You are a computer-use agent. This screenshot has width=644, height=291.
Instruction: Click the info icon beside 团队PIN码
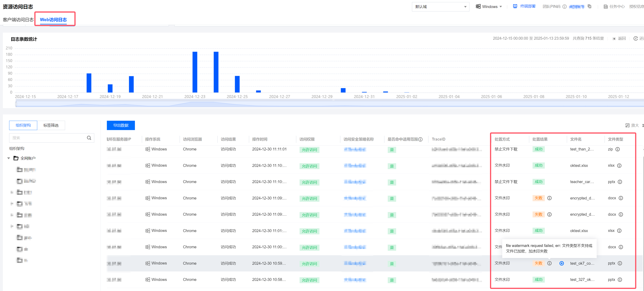[x=564, y=6]
